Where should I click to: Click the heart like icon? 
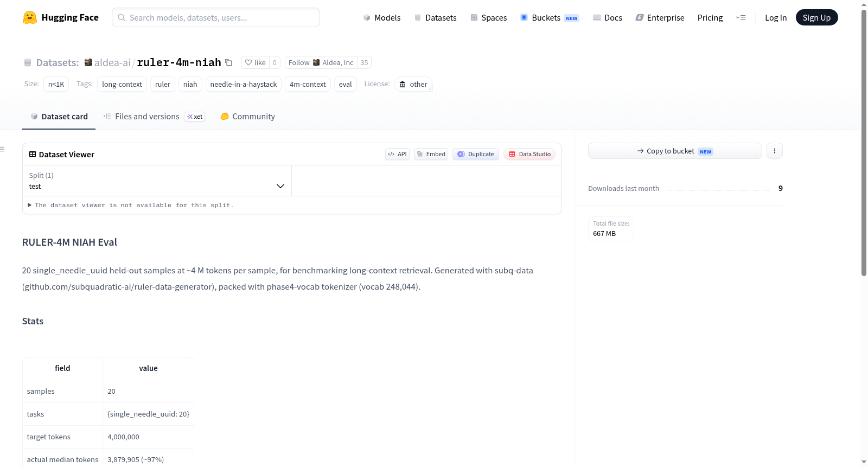pos(248,62)
